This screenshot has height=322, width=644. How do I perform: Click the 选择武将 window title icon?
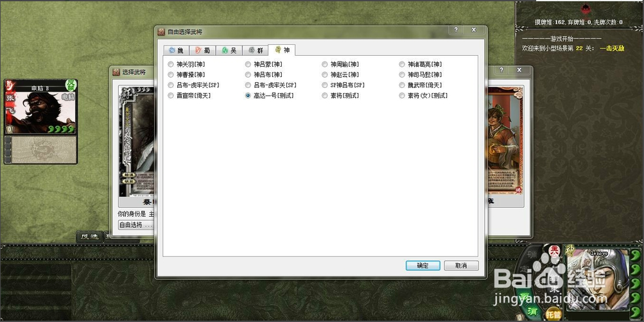(116, 72)
